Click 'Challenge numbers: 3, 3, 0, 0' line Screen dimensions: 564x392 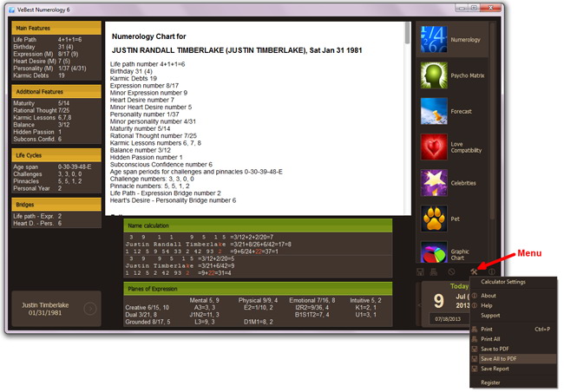152,179
